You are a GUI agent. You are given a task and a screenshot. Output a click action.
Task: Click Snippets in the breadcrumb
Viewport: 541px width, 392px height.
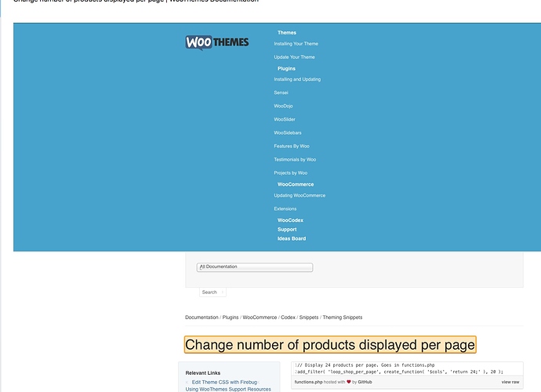click(x=308, y=318)
